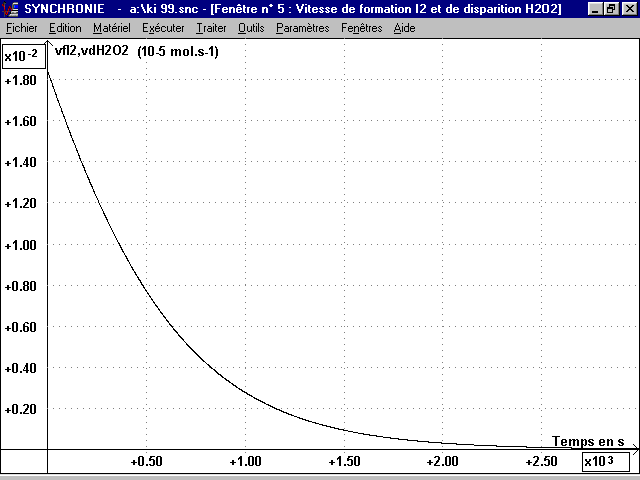
Task: Open the Aide menu
Action: (x=404, y=28)
